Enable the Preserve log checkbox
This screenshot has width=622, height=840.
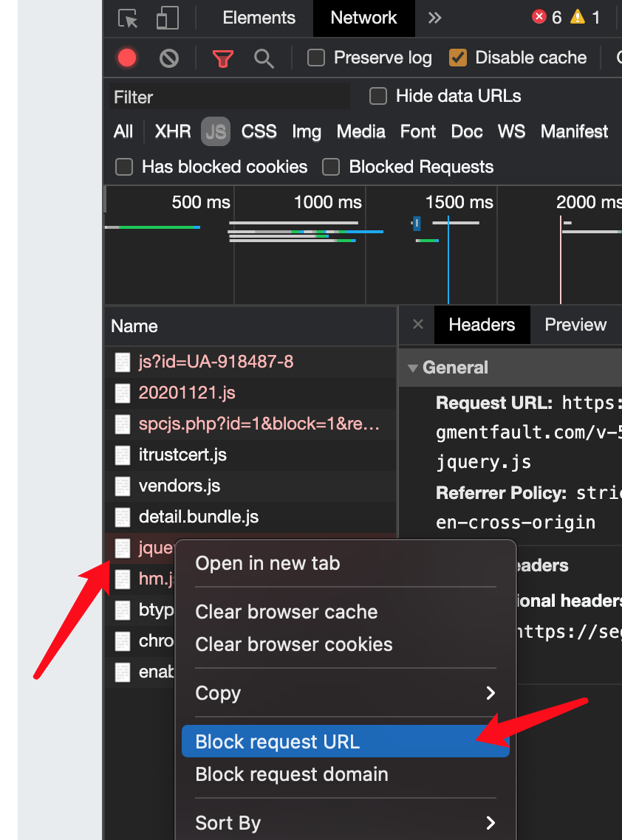point(316,58)
